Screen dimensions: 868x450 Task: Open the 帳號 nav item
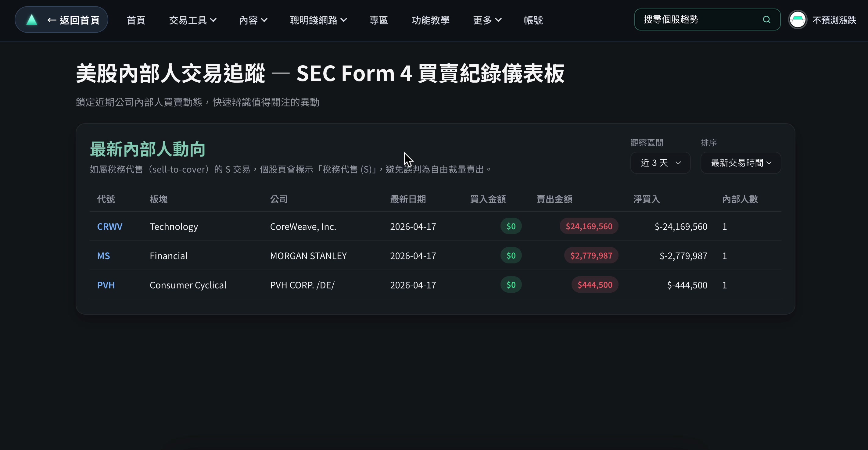pos(533,20)
